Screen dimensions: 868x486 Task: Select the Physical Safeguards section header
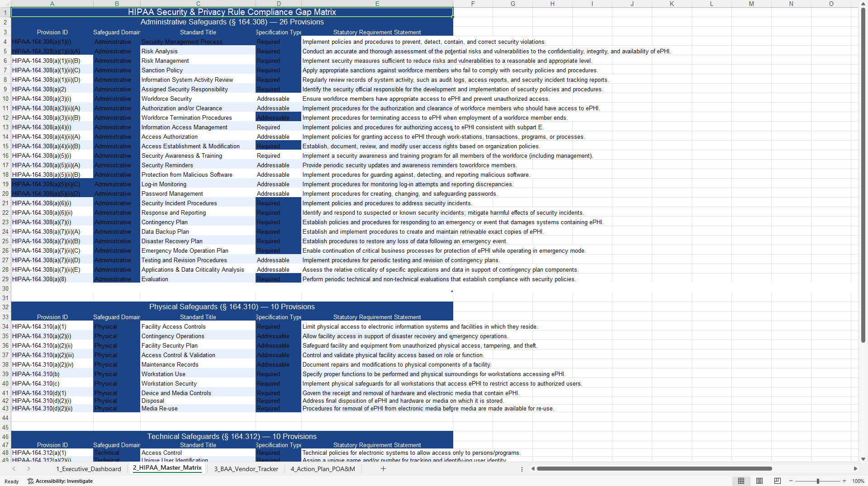[232, 307]
